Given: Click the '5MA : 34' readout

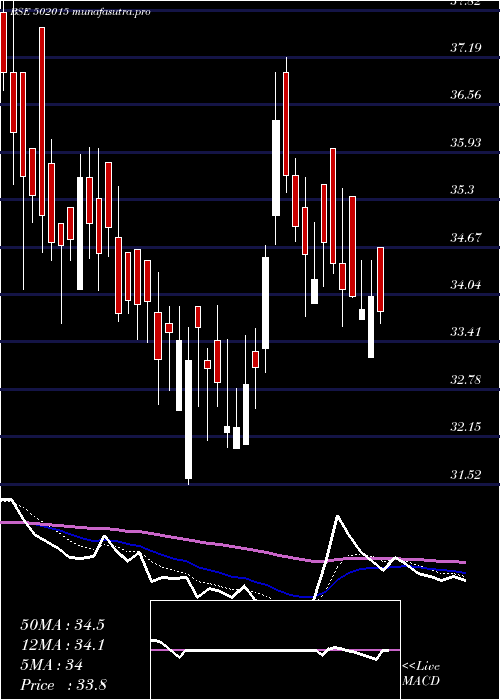Looking at the screenshot, I should coord(52,665).
